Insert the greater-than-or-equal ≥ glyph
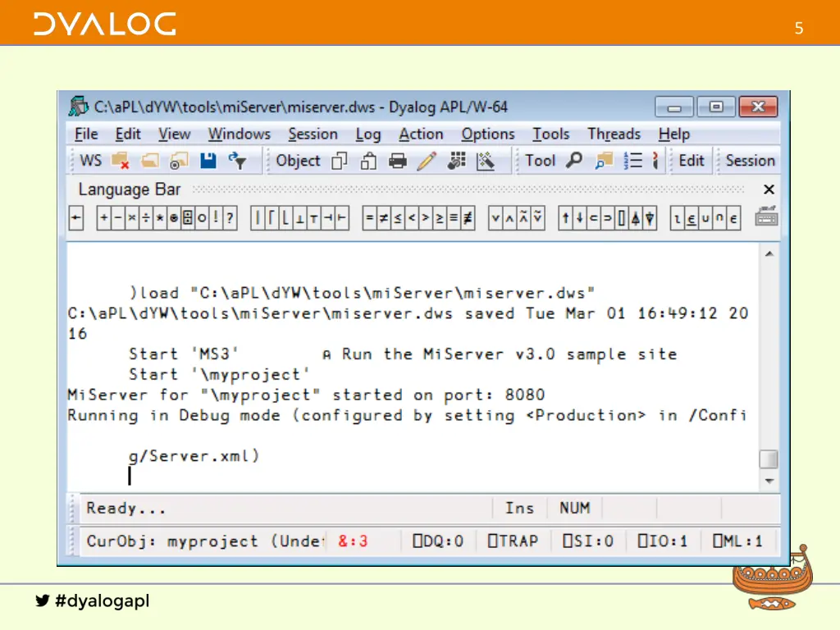 pyautogui.click(x=440, y=218)
